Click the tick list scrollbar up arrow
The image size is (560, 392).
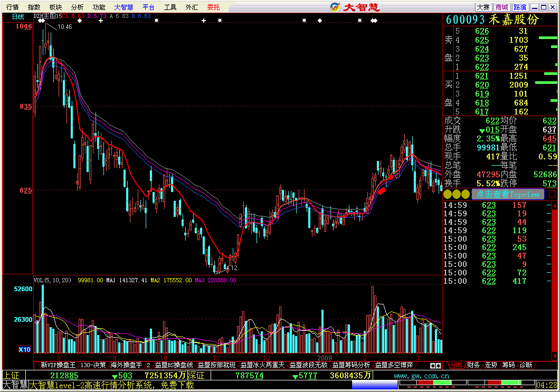click(x=555, y=205)
